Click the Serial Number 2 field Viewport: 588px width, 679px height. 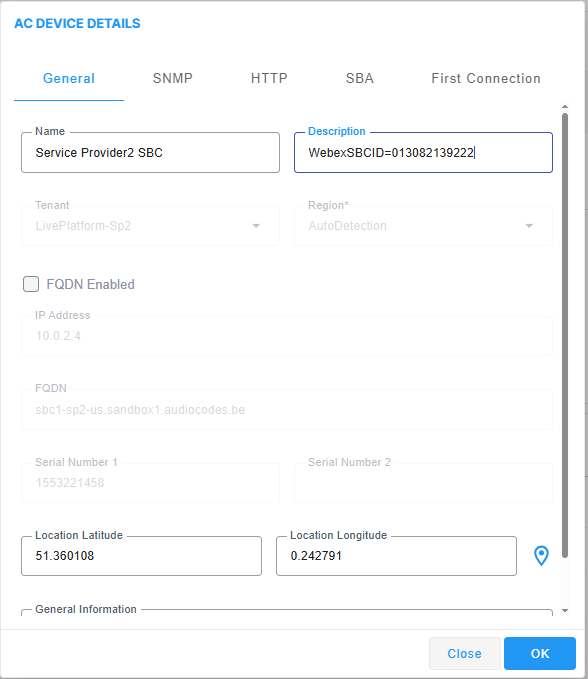(x=423, y=483)
